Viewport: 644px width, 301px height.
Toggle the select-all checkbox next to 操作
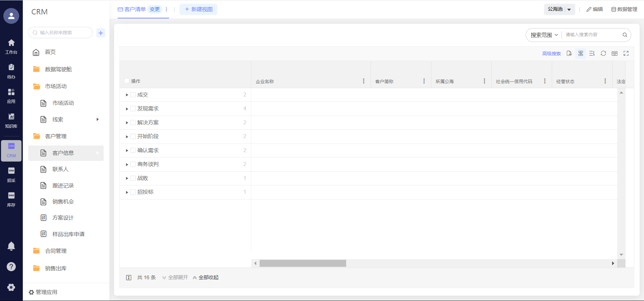[x=127, y=81]
